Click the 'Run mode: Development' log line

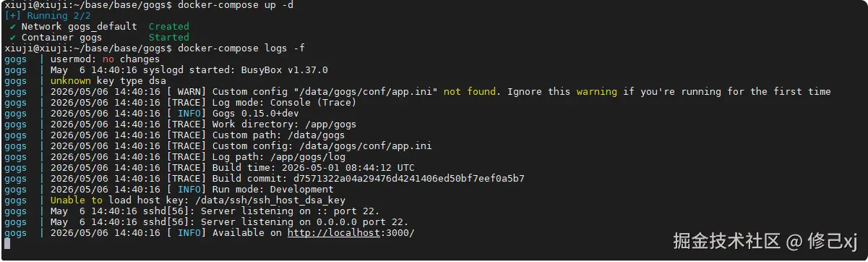pyautogui.click(x=273, y=189)
